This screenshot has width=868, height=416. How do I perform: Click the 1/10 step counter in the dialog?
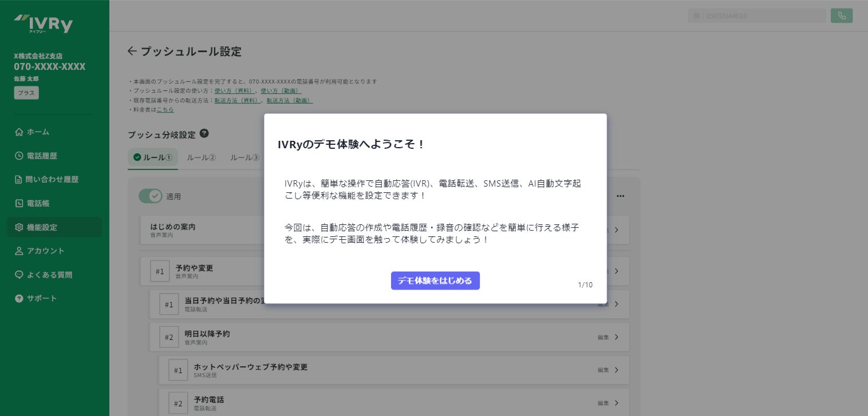pyautogui.click(x=585, y=284)
